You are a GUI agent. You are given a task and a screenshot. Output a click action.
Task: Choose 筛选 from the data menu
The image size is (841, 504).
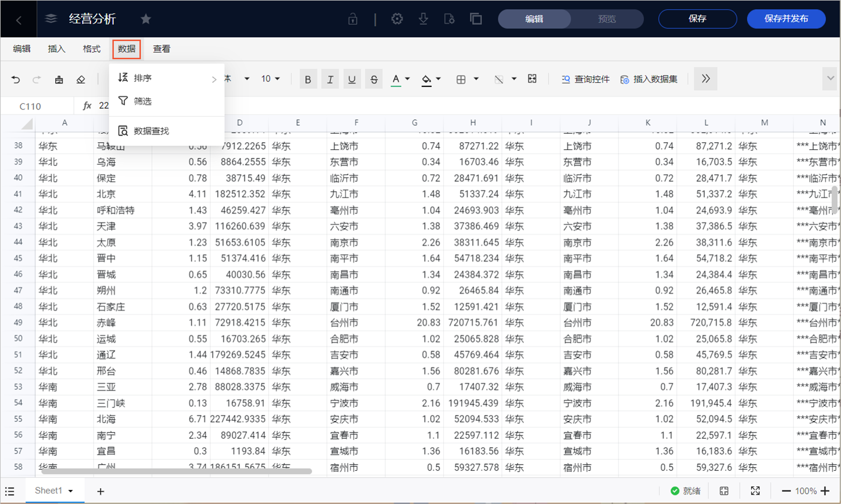tap(167, 101)
